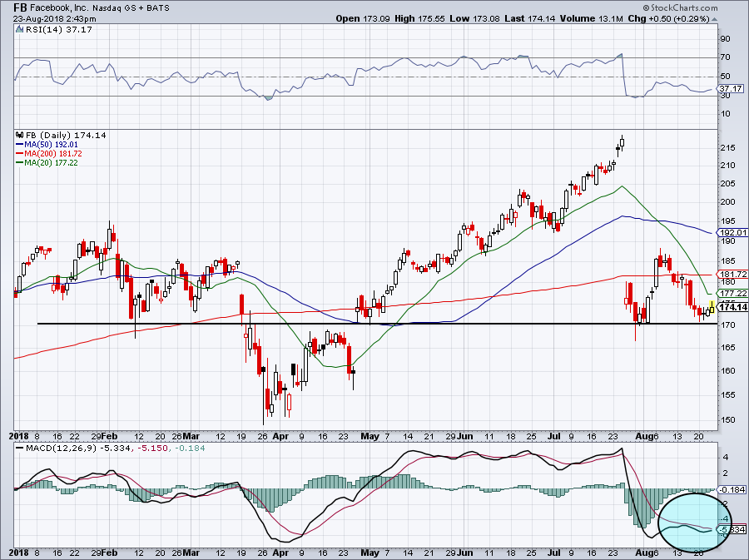Click the 30 label on the RSI axis

725,96
